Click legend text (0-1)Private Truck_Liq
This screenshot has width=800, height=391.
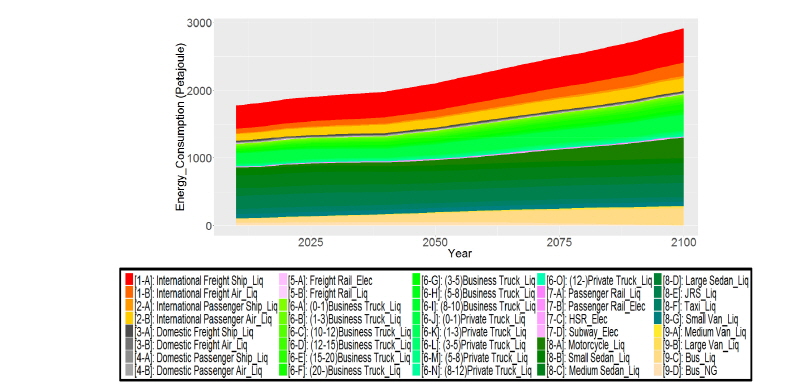[485, 319]
